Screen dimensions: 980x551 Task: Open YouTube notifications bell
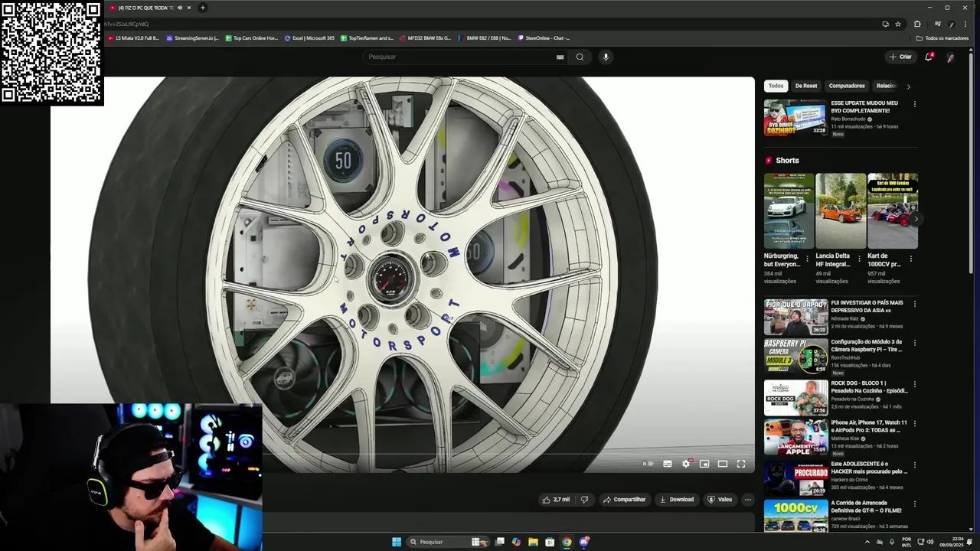929,57
